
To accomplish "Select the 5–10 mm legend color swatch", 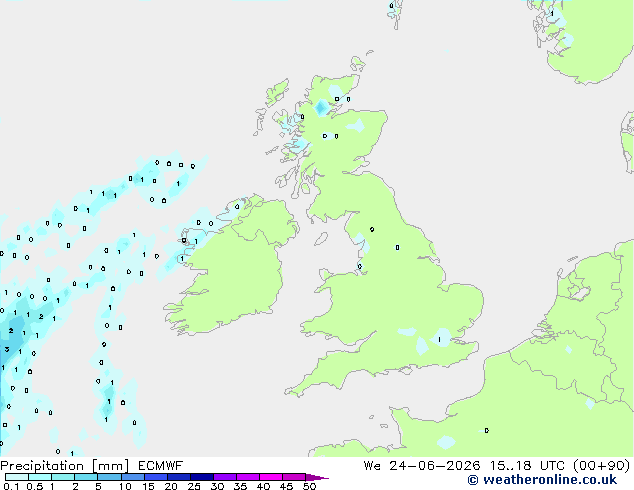I will pyautogui.click(x=109, y=477).
